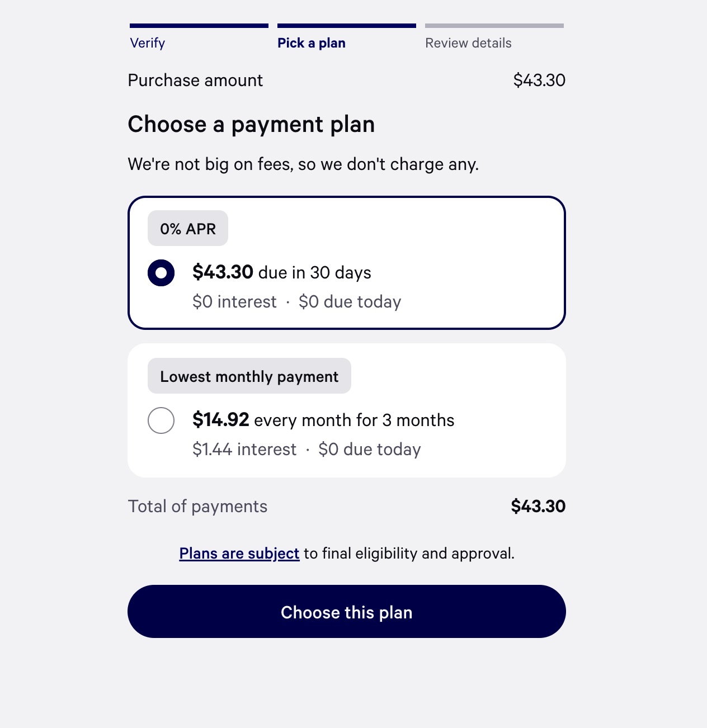This screenshot has height=728, width=707.
Task: Click the '$0 interest' detail text
Action: [234, 302]
